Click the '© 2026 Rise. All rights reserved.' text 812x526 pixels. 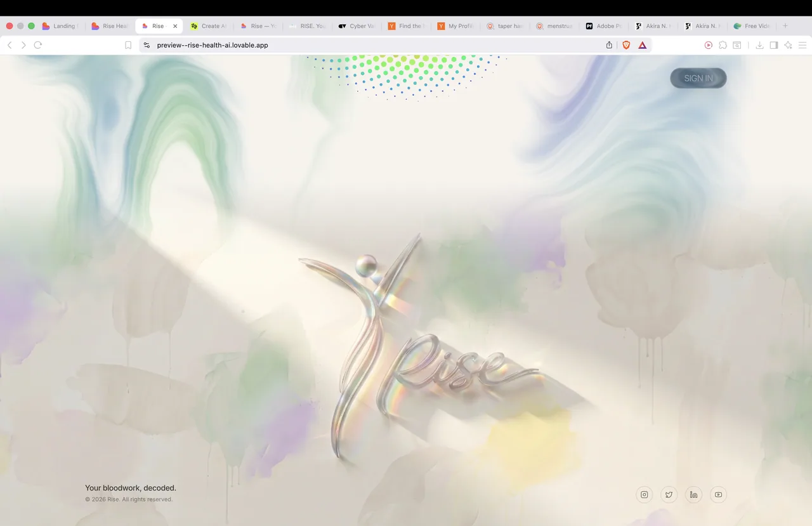129,499
